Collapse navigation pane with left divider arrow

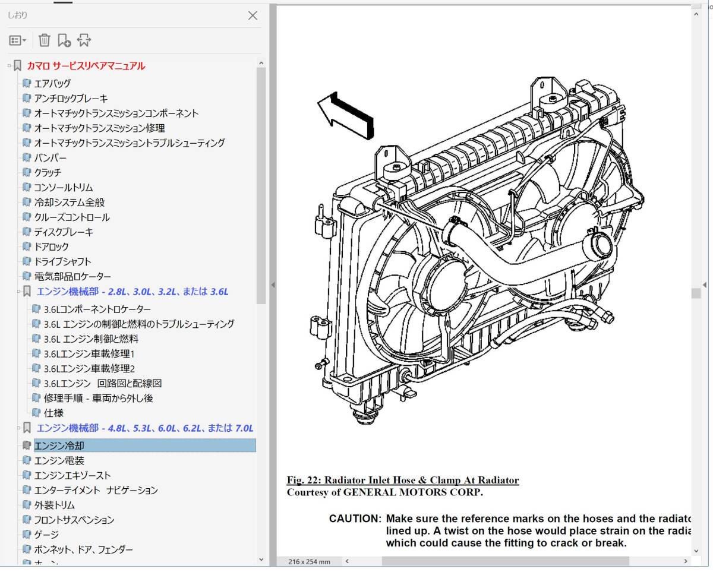(273, 285)
